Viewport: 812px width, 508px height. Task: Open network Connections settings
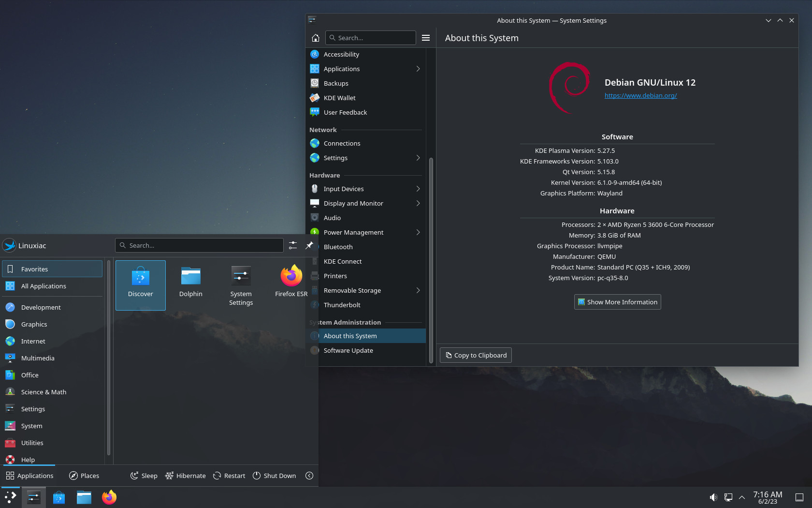tap(366, 143)
